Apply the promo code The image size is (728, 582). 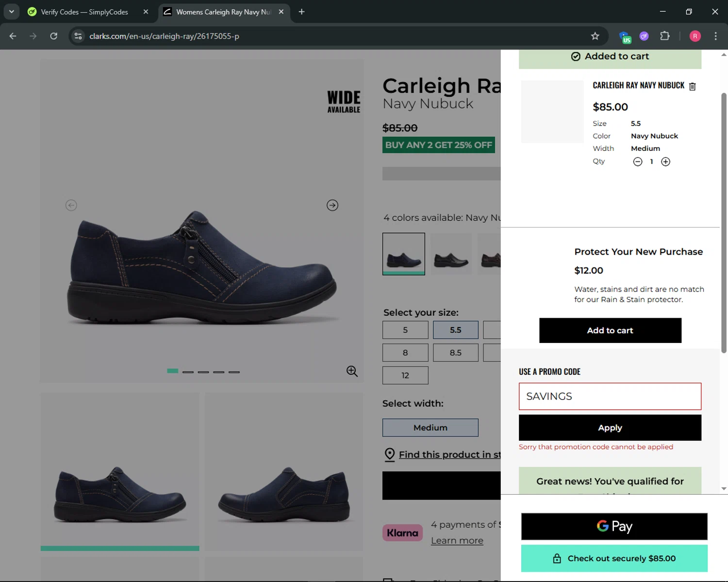coord(610,428)
